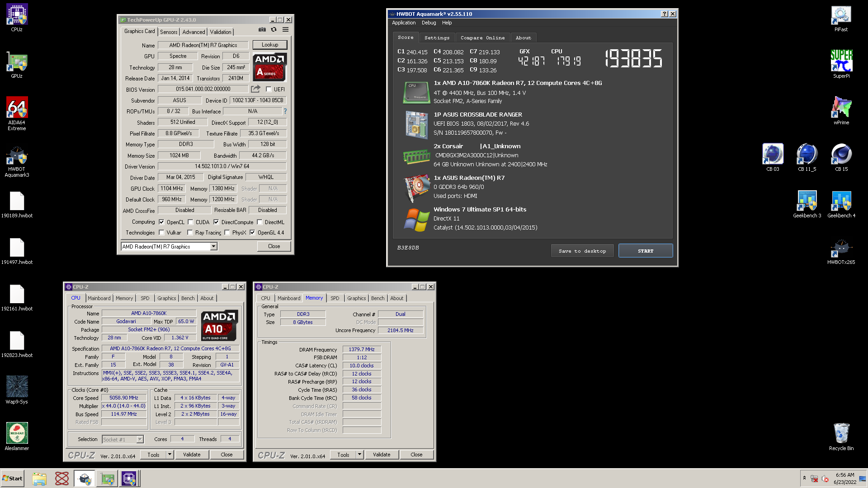Screen dimensions: 868x488
Task: Open Mainboard tab in the left CPU-Z window
Action: click(x=99, y=298)
